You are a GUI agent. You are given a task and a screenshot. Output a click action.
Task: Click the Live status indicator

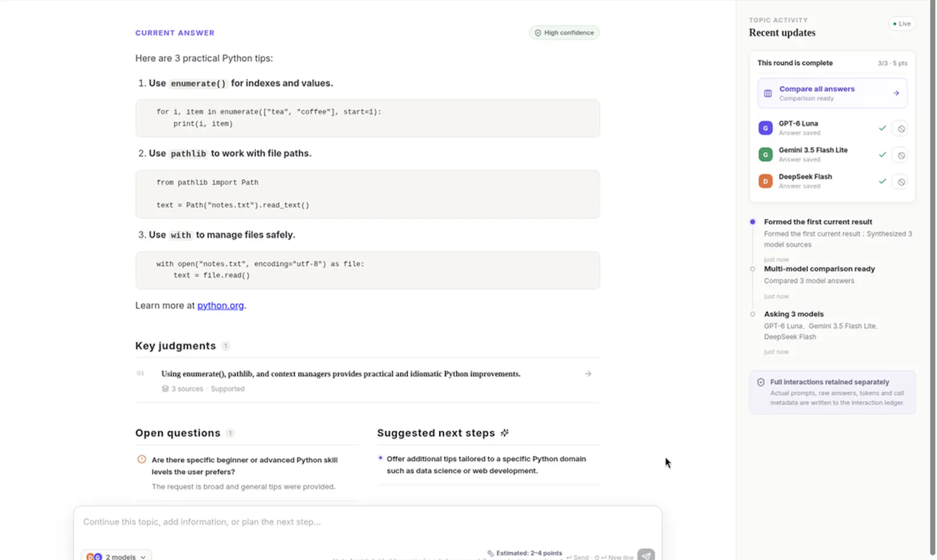pos(902,24)
